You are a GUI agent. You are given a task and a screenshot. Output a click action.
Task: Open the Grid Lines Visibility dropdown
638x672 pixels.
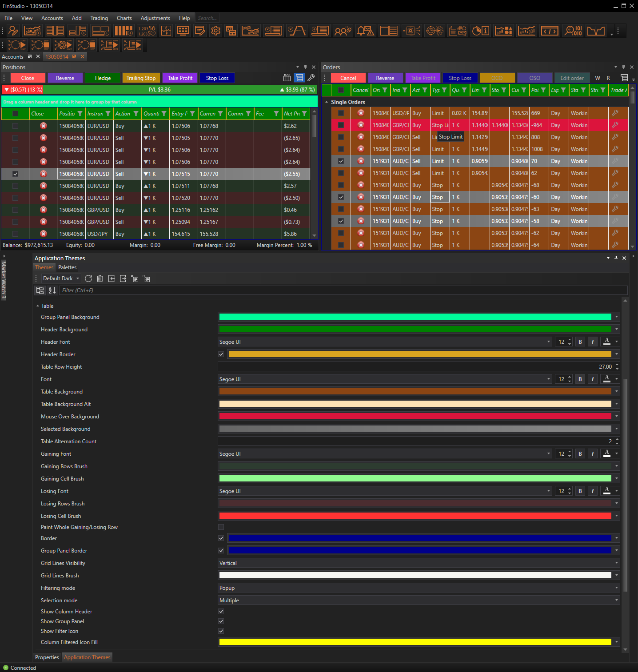[418, 563]
